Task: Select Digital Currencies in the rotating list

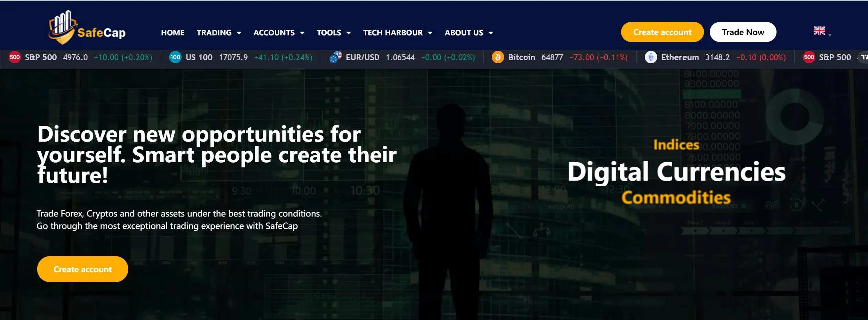Action: (x=676, y=172)
